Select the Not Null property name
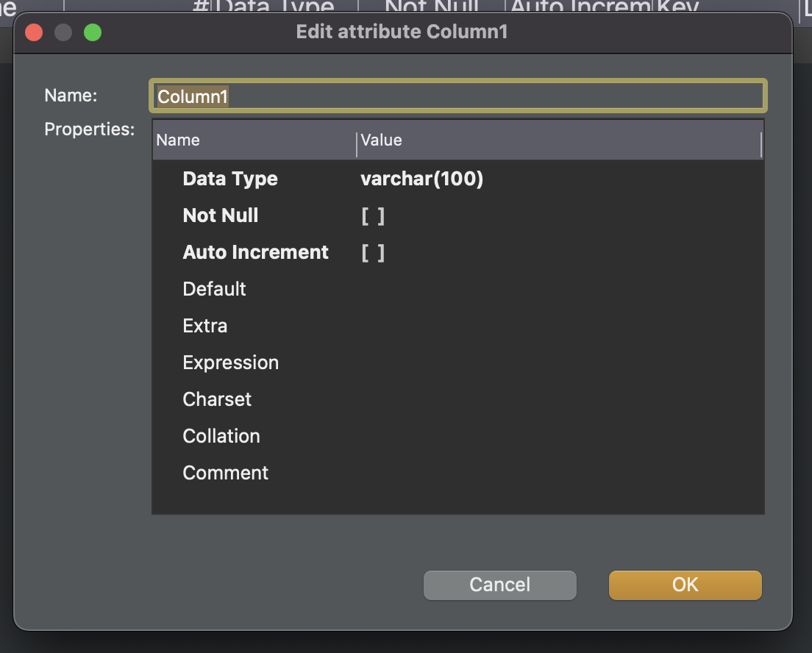Image resolution: width=812 pixels, height=653 pixels. 220,215
